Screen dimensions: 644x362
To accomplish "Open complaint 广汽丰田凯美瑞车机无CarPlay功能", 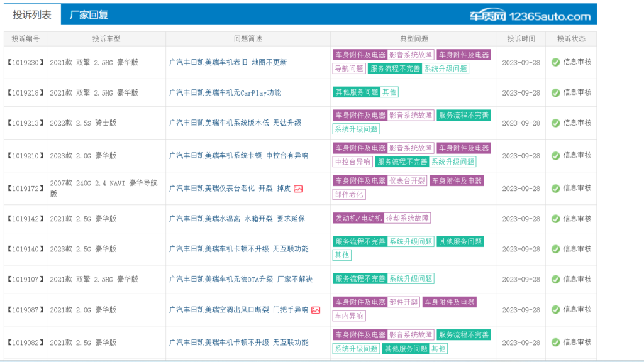I will [x=225, y=93].
